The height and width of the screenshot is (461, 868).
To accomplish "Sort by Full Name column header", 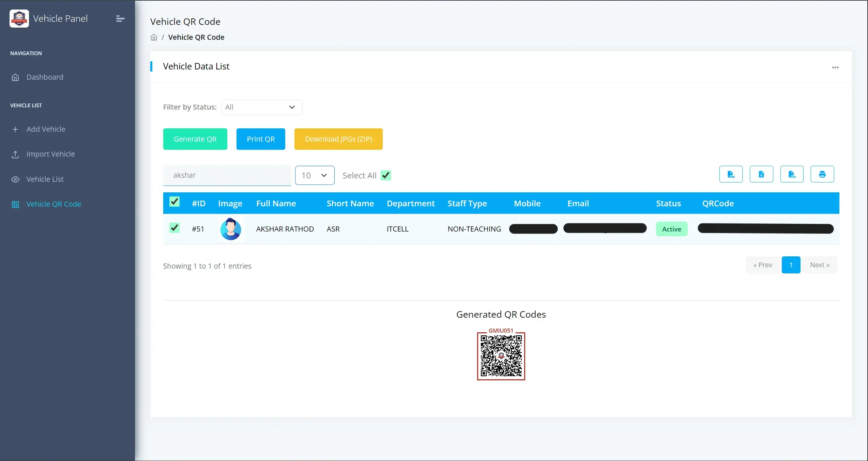I will 276,203.
